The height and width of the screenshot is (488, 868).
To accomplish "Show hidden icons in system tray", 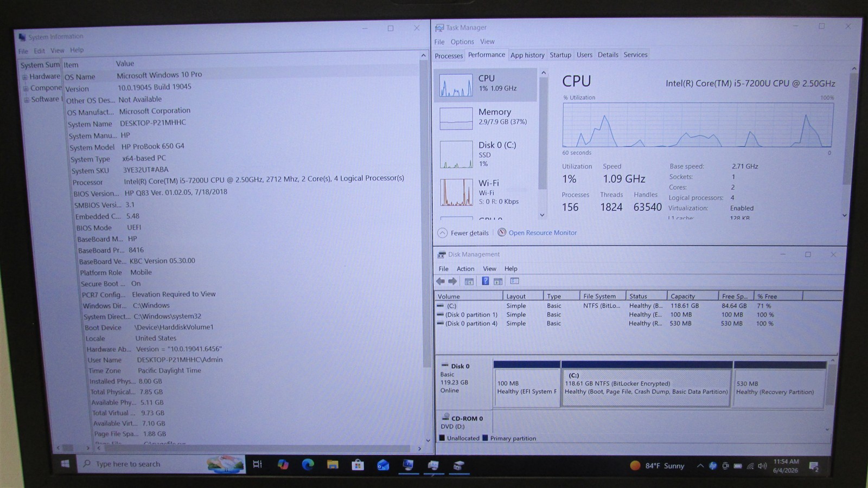I will [700, 466].
